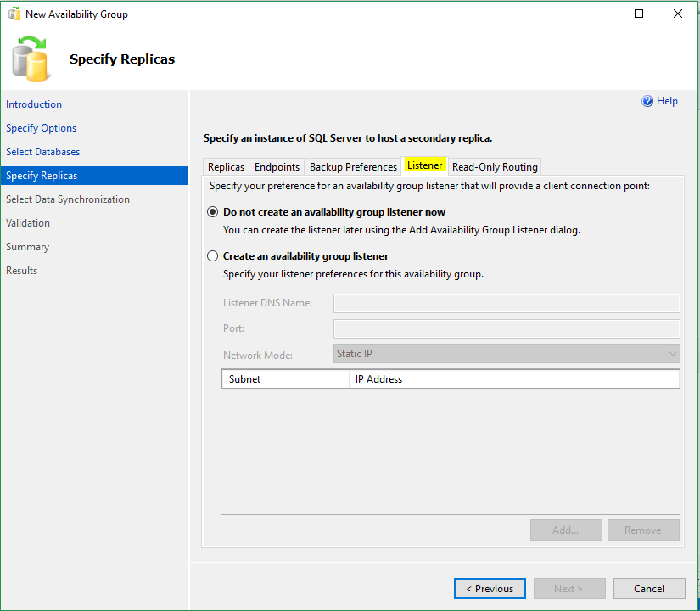Select the Replicas tab
The width and height of the screenshot is (700, 611).
(x=226, y=166)
